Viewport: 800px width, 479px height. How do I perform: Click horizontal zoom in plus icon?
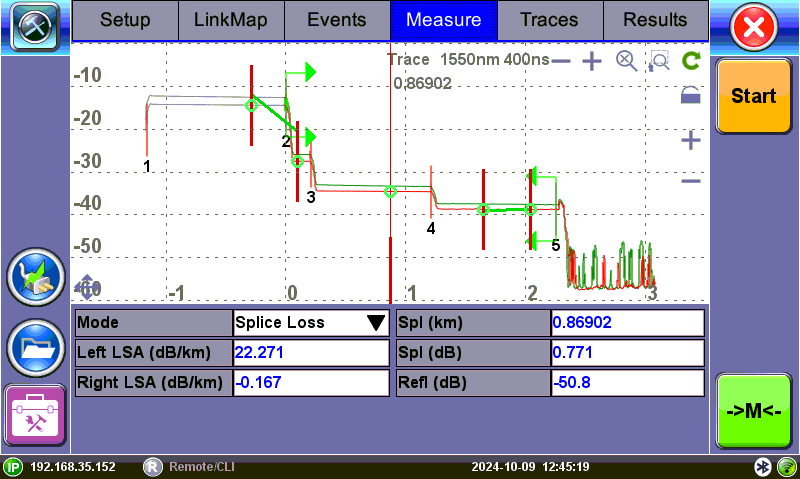click(592, 61)
